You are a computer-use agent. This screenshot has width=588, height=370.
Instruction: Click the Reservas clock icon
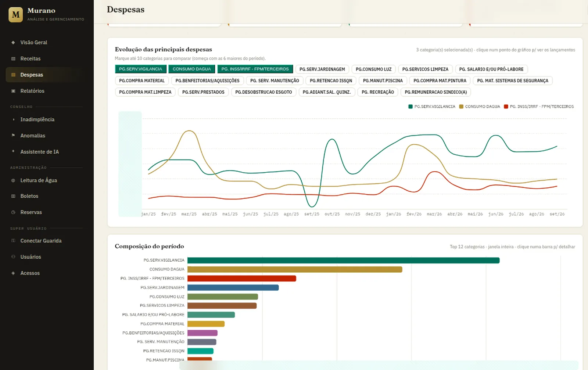click(13, 212)
